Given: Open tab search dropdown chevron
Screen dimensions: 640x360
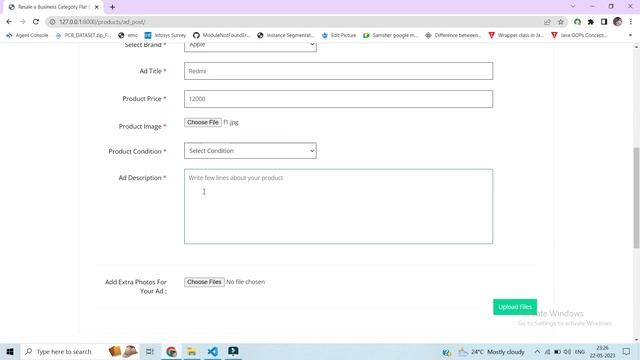Looking at the screenshot, I should 573,7.
